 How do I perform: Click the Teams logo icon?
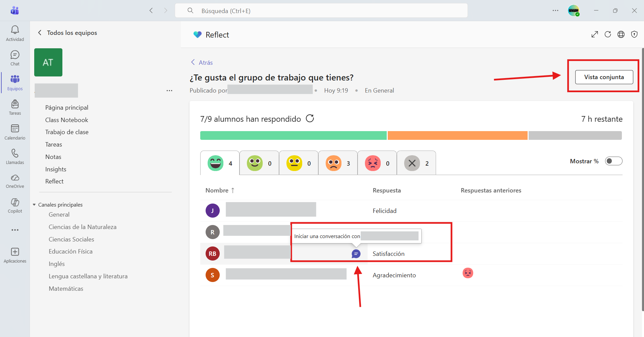(15, 10)
